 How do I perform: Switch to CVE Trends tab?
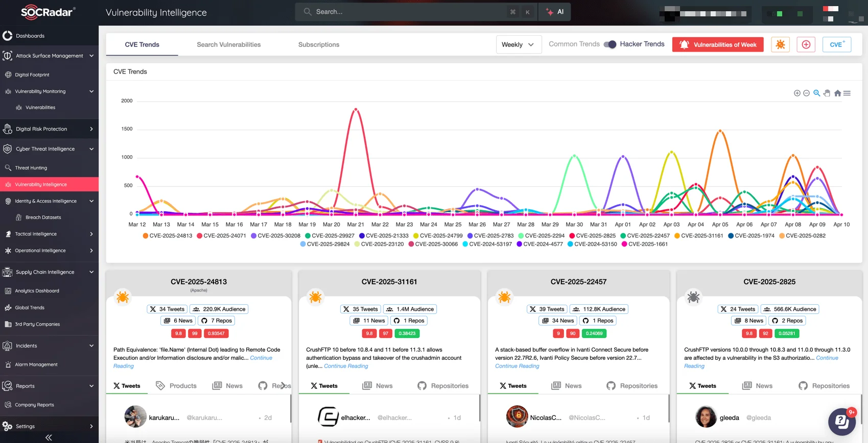pyautogui.click(x=142, y=44)
